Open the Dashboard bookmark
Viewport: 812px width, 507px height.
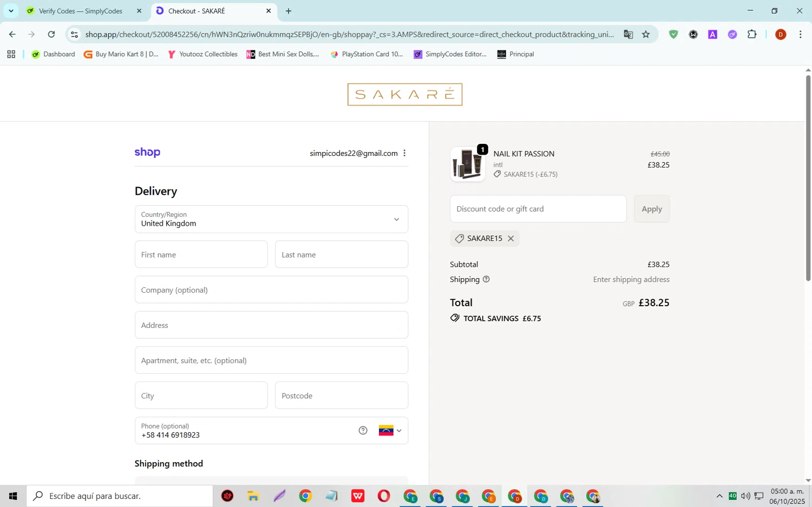click(53, 54)
